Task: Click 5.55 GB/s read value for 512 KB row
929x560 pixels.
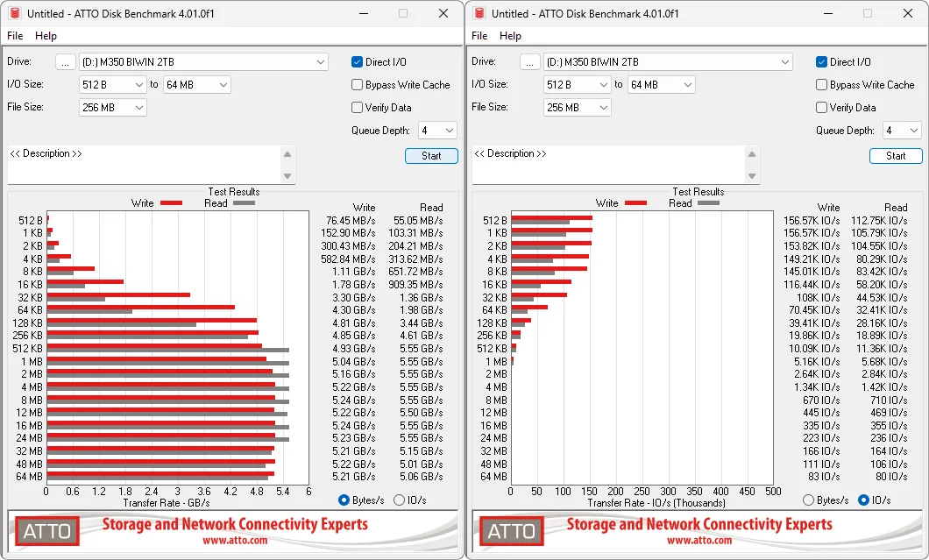Action: tap(422, 349)
